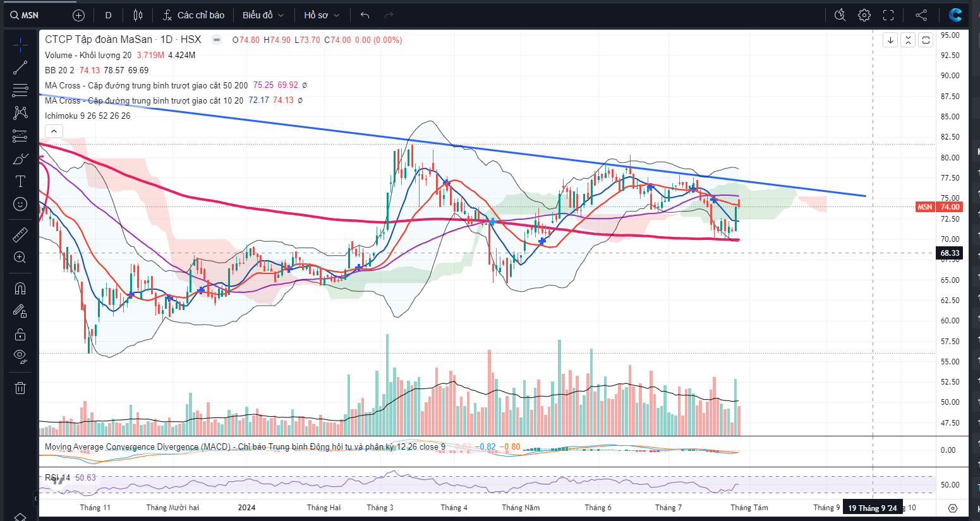Image resolution: width=980 pixels, height=521 pixels.
Task: Select the BB 20 2 indicator legend
Action: point(59,70)
